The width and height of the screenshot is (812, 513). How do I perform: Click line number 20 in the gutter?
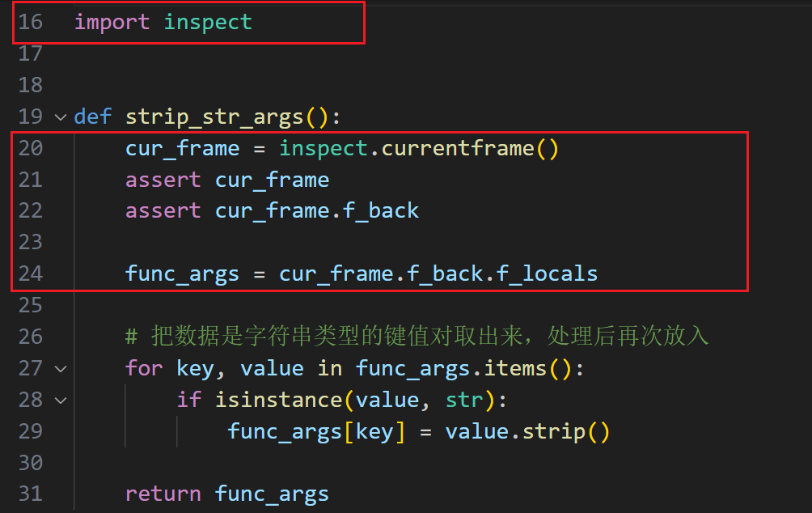[x=30, y=148]
